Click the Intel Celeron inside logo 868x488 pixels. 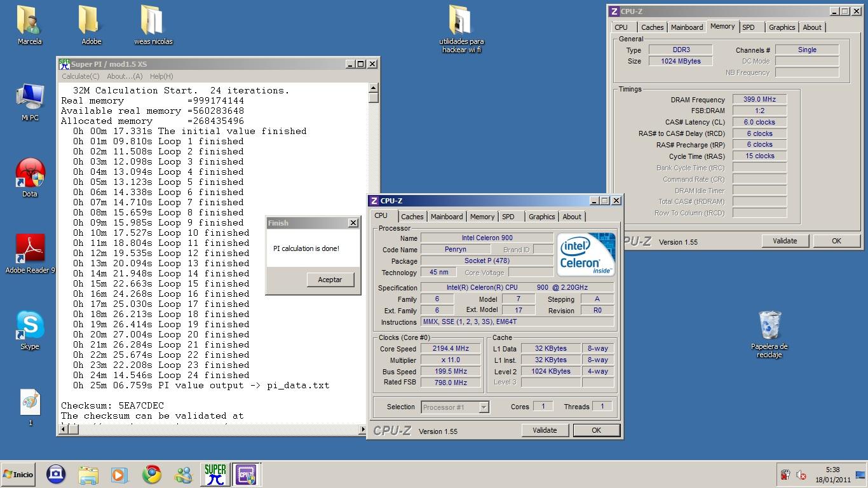(x=586, y=254)
